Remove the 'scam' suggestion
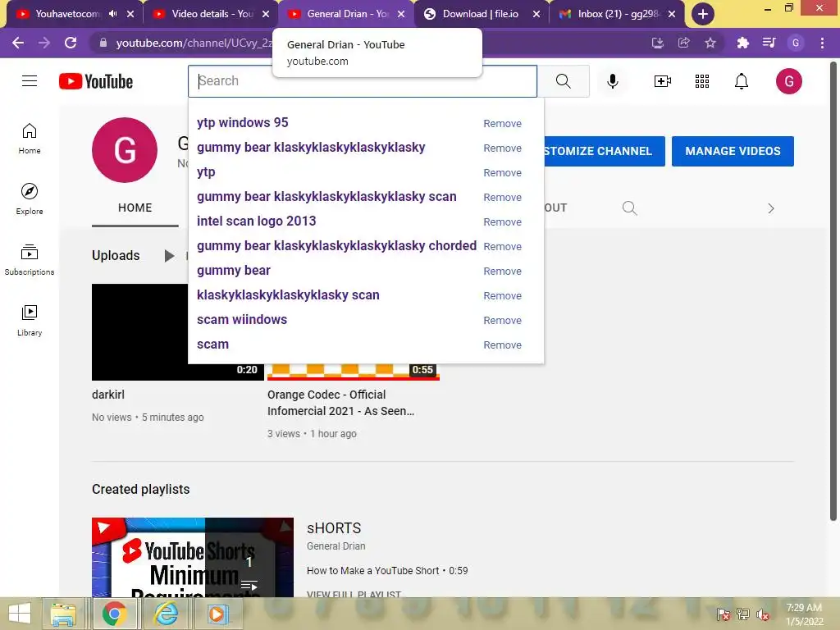This screenshot has width=840, height=630. 502,345
